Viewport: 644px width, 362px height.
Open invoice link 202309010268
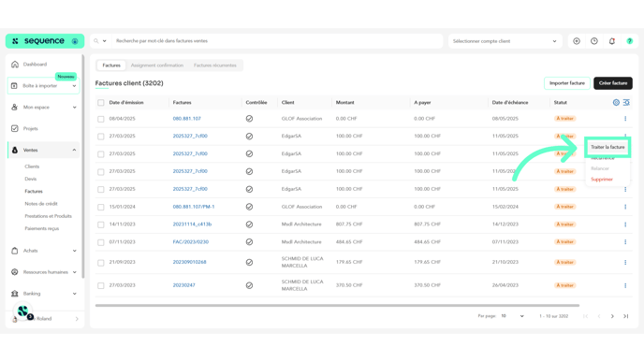pos(189,262)
